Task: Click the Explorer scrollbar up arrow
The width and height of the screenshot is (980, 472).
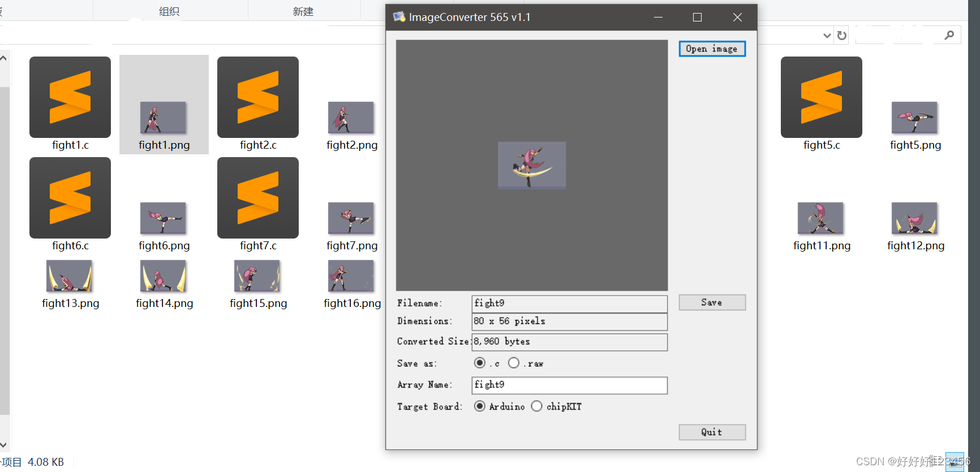Action: tap(3, 58)
